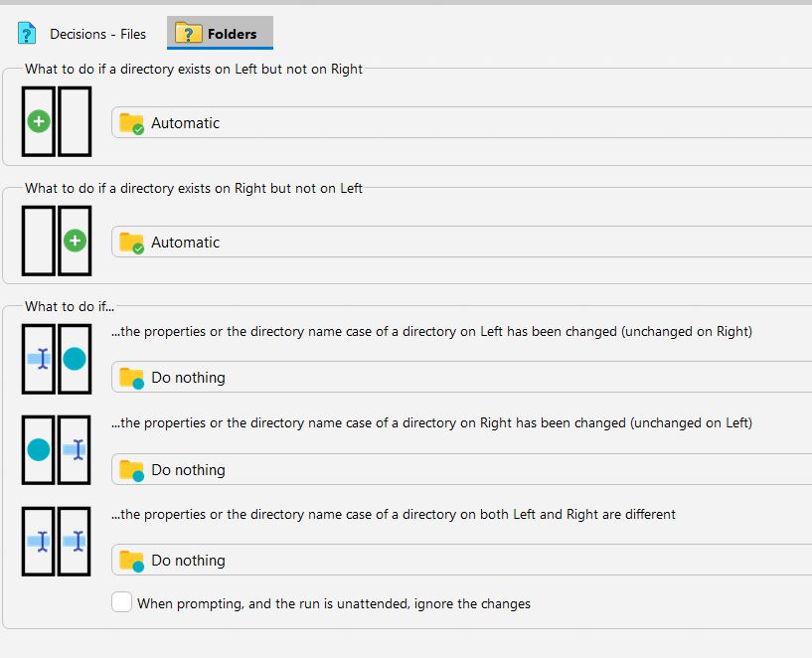The height and width of the screenshot is (658, 812).
Task: Click the green plus in right-pane diagram
Action: coord(75,241)
